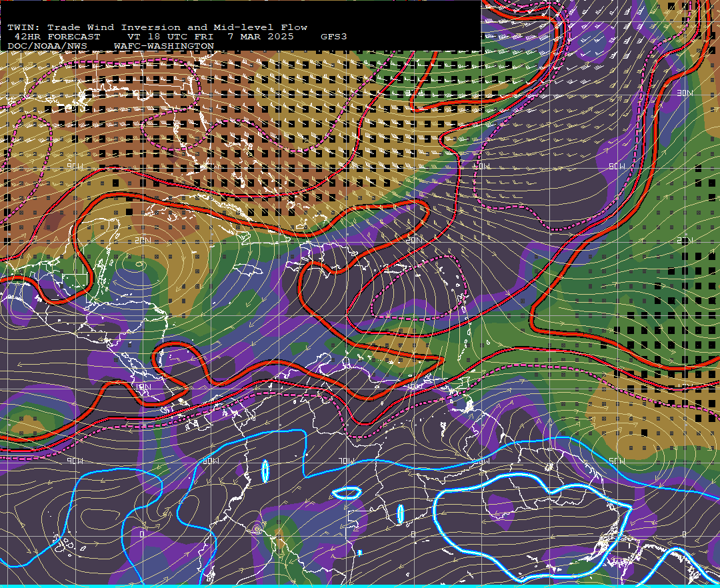Select the 'GFS3' model label
Image resolution: width=720 pixels, height=588 pixels.
pos(334,37)
